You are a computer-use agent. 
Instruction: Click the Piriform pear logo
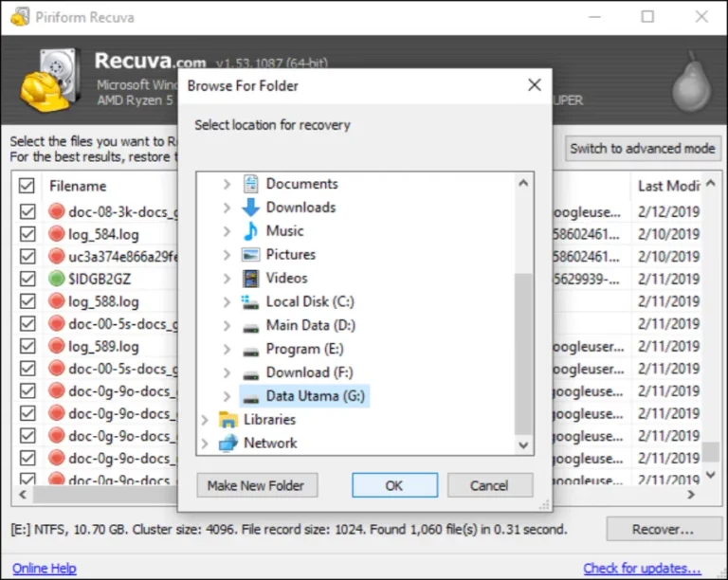(691, 82)
